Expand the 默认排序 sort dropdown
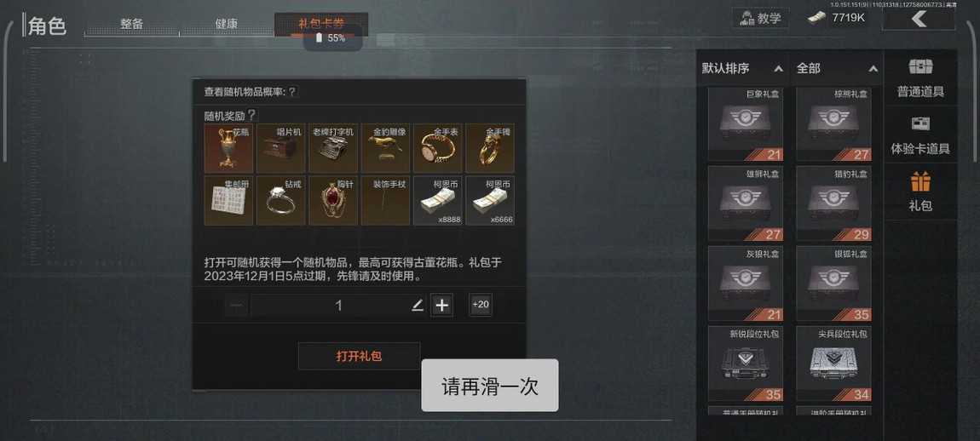Image resolution: width=980 pixels, height=441 pixels. coord(742,68)
